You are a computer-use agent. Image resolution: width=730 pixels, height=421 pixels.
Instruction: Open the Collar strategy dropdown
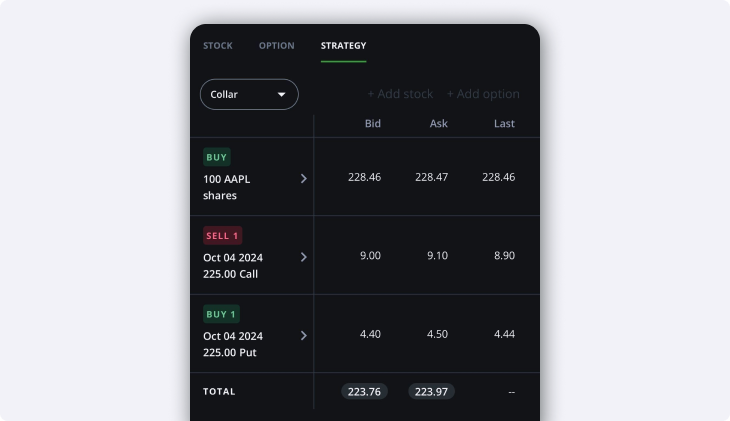pos(249,94)
